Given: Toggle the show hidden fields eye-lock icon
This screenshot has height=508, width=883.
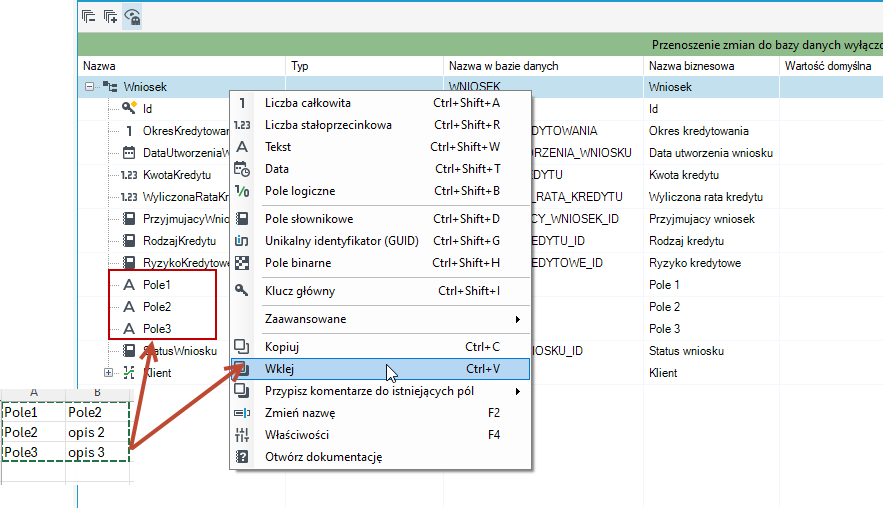Looking at the screenshot, I should (132, 17).
